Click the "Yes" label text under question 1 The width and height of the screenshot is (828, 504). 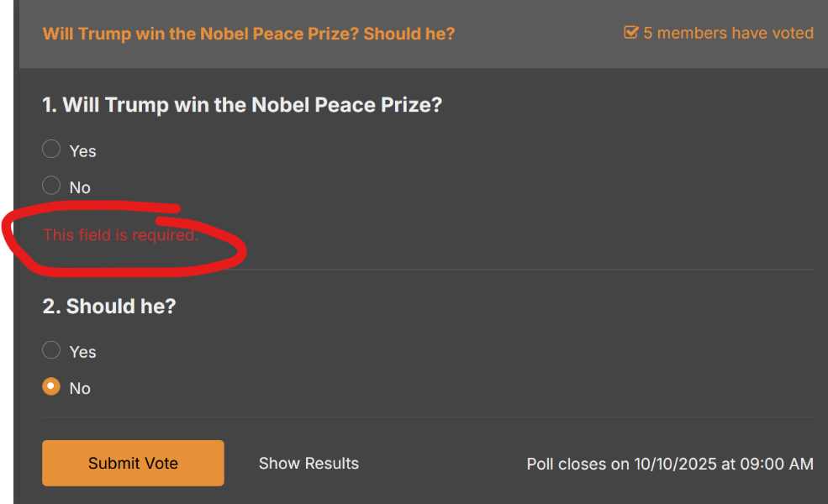point(83,151)
